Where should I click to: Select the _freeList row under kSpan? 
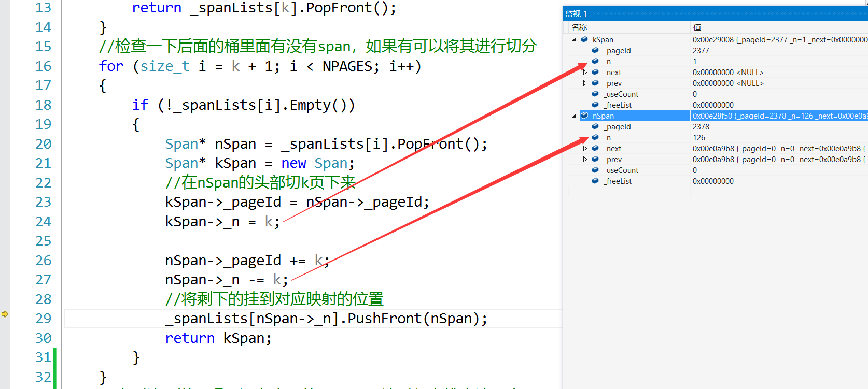[x=618, y=105]
